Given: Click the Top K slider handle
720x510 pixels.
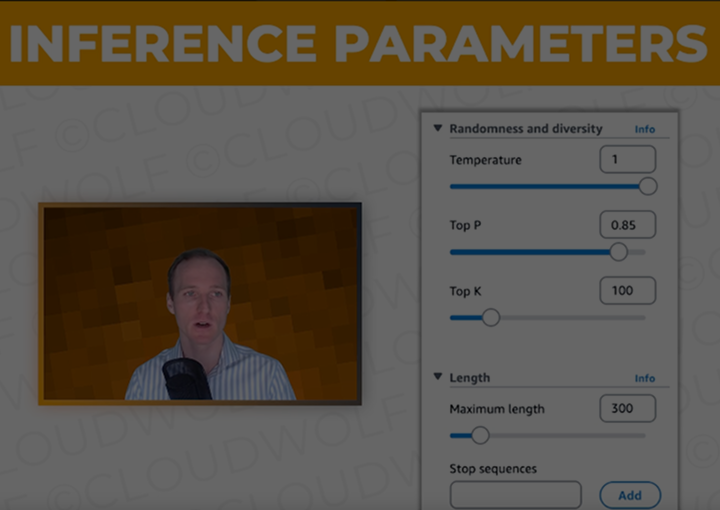Looking at the screenshot, I should pyautogui.click(x=491, y=318).
